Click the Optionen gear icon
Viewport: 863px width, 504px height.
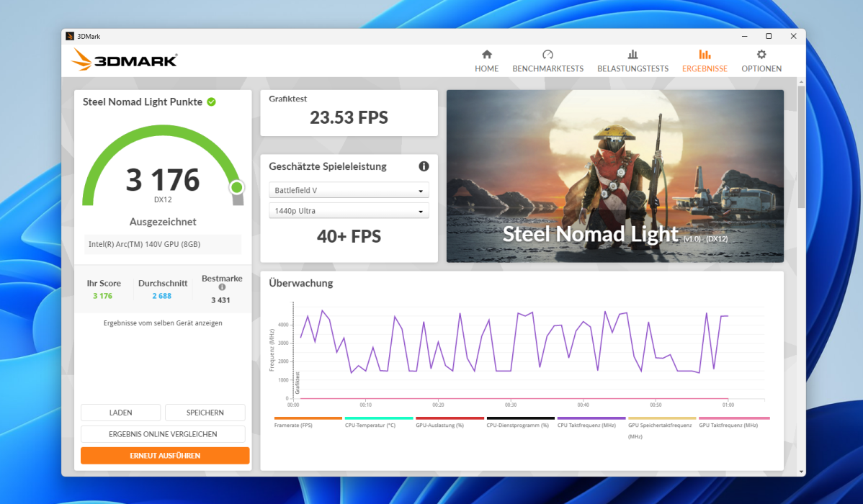click(x=761, y=54)
